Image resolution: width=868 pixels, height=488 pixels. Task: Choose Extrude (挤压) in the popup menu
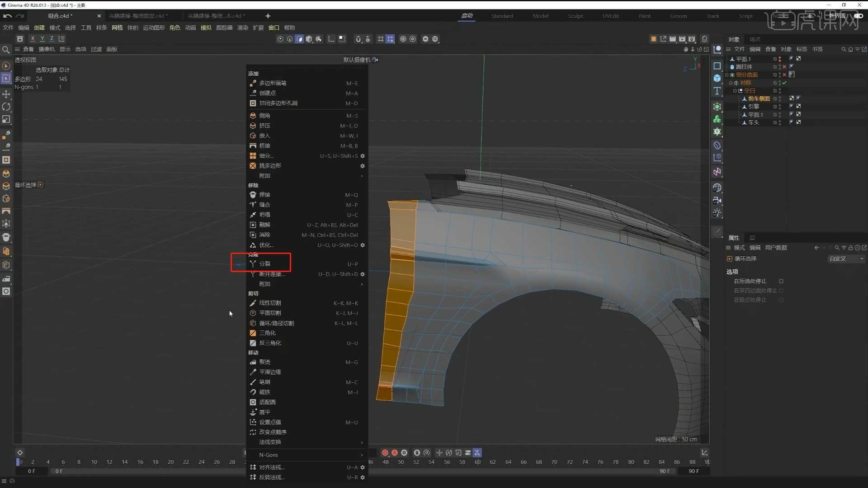(307, 126)
